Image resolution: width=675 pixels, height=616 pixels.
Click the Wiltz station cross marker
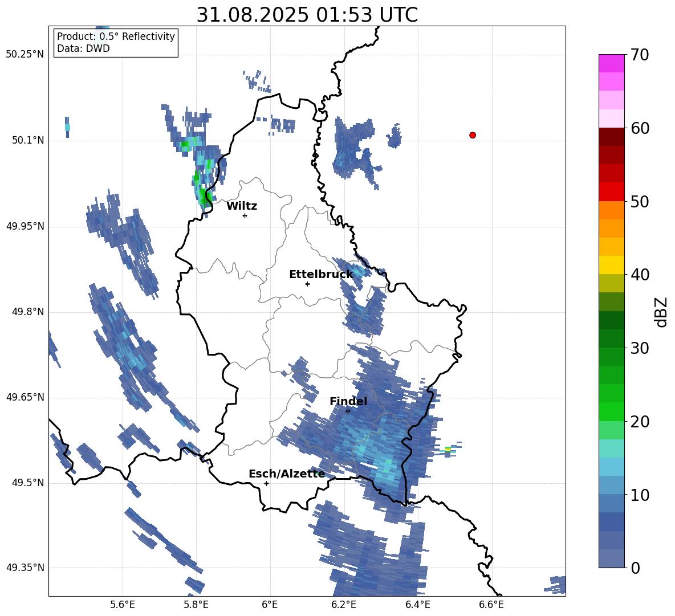[x=245, y=215]
